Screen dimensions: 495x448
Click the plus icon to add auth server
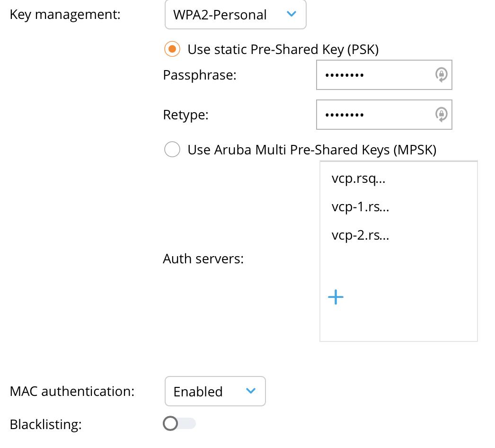click(336, 297)
